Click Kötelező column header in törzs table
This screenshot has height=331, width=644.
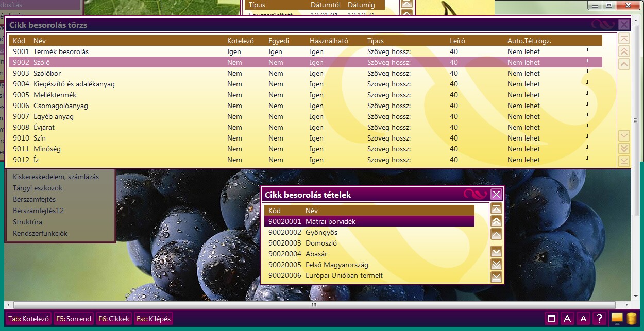(240, 41)
